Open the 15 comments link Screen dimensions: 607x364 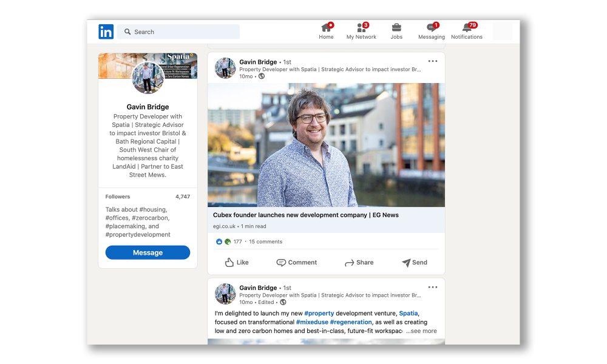click(x=265, y=241)
